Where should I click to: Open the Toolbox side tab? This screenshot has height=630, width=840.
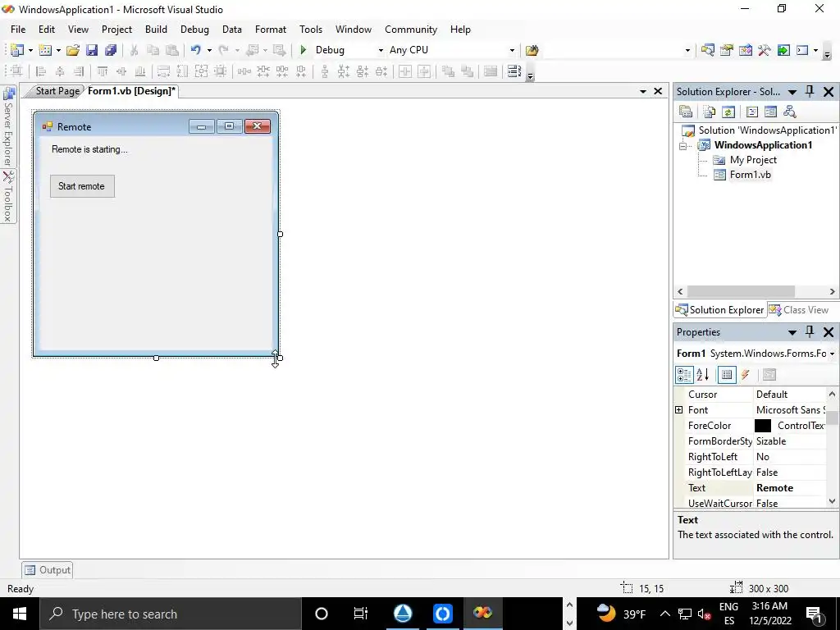point(8,197)
